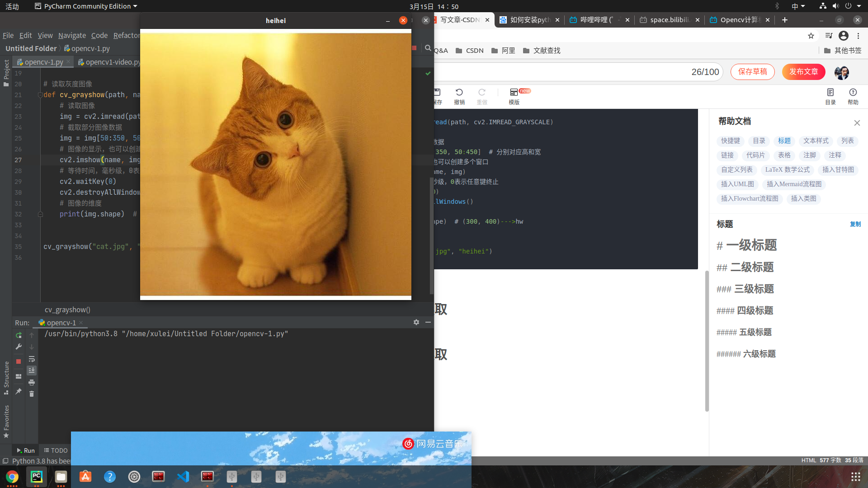The height and width of the screenshot is (488, 868).
Task: Click CSDN page vertical scrollbar
Action: pos(707,341)
